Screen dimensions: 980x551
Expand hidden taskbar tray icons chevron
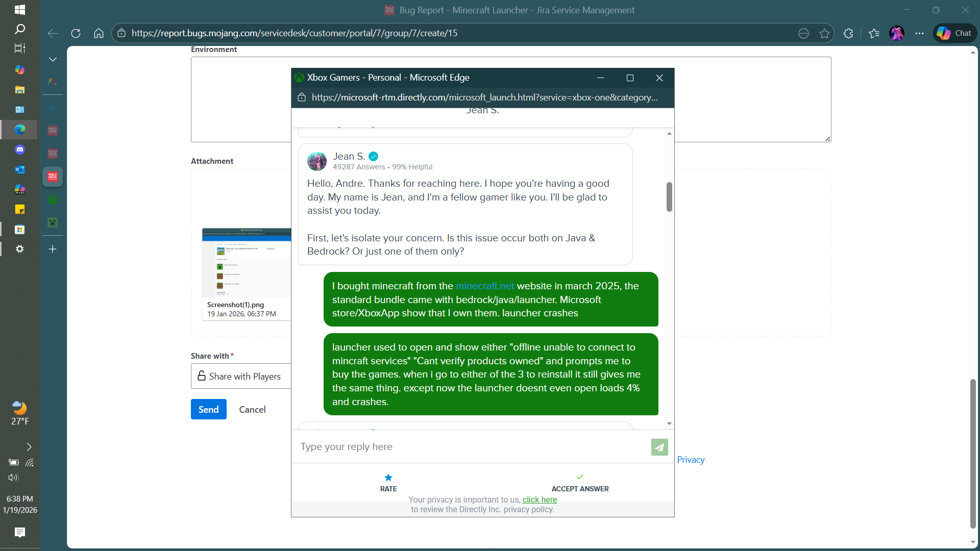click(29, 447)
